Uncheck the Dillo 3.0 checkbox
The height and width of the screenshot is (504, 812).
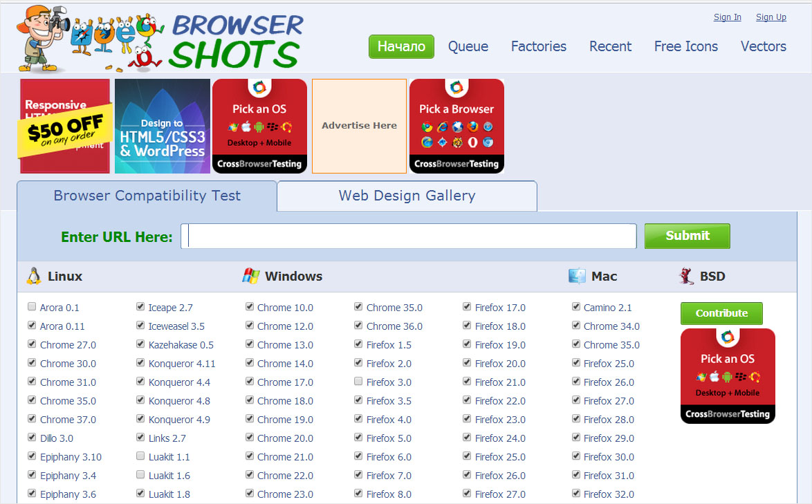tap(32, 437)
